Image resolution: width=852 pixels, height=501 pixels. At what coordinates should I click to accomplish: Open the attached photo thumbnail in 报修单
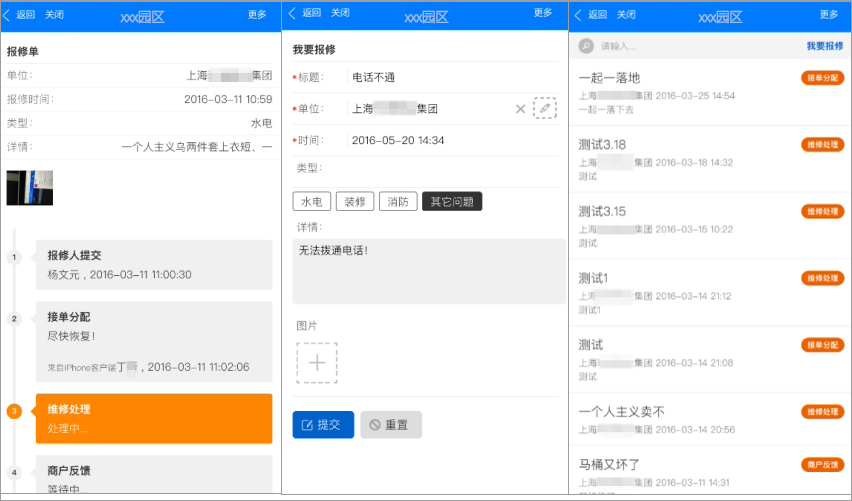tap(30, 187)
